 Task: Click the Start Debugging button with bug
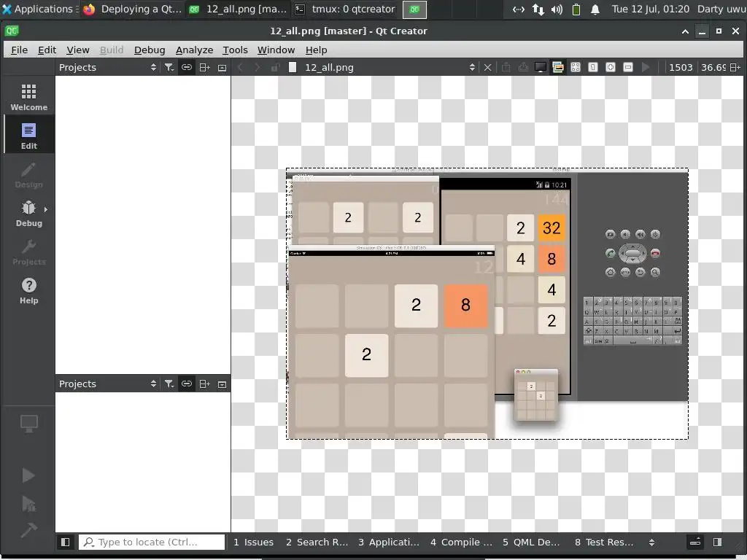(x=28, y=503)
